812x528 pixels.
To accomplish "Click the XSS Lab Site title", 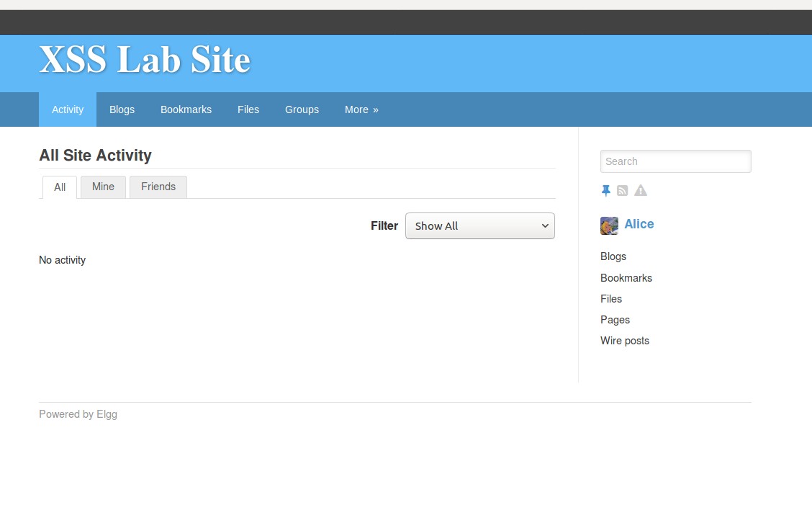I will 145,60.
